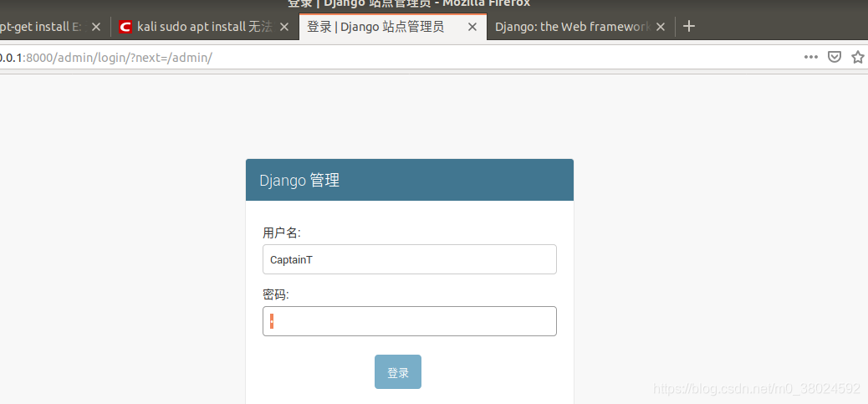Bookmark this page with star icon
Screen dimensions: 868x404
858,57
